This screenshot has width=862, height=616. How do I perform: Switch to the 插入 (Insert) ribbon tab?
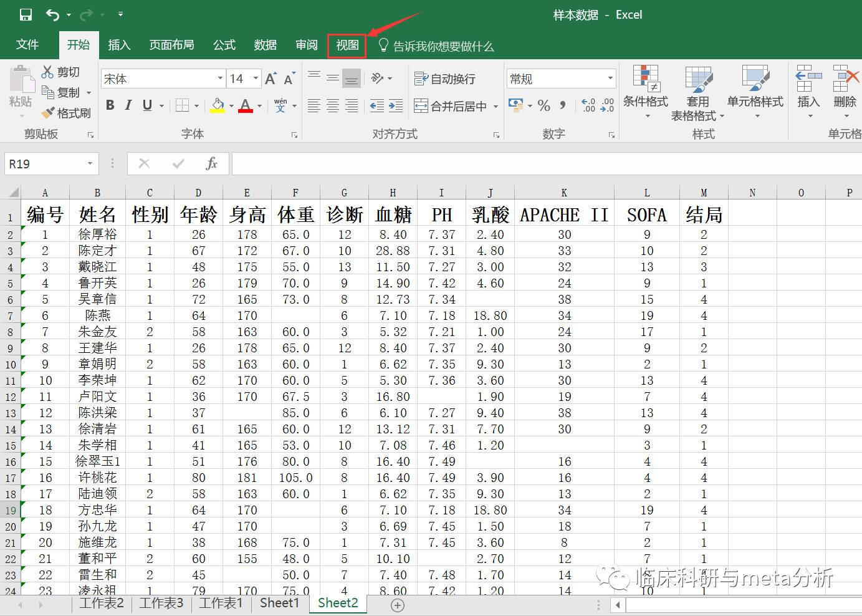119,45
